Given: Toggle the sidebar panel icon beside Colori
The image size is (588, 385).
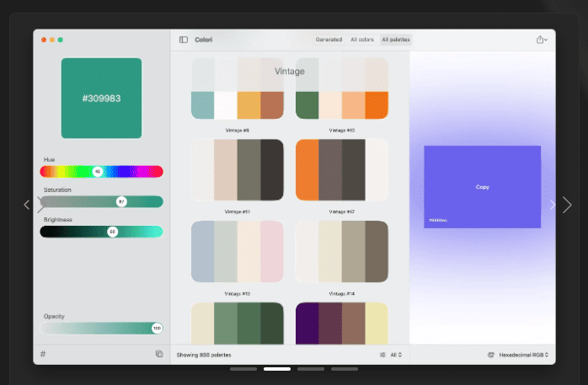Looking at the screenshot, I should (x=184, y=40).
